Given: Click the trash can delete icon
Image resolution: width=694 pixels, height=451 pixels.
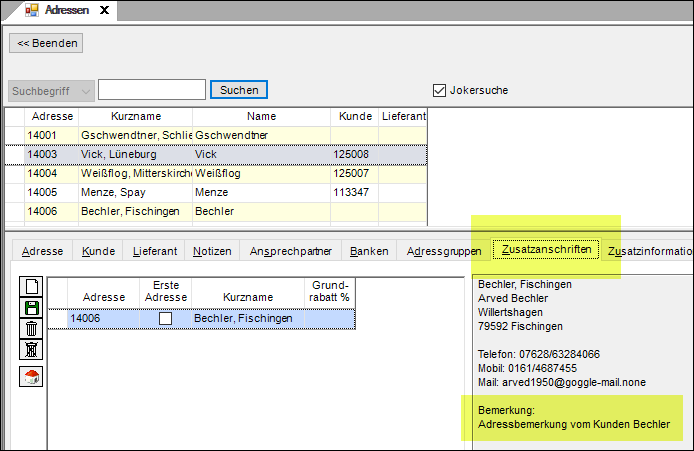Looking at the screenshot, I should 31,328.
